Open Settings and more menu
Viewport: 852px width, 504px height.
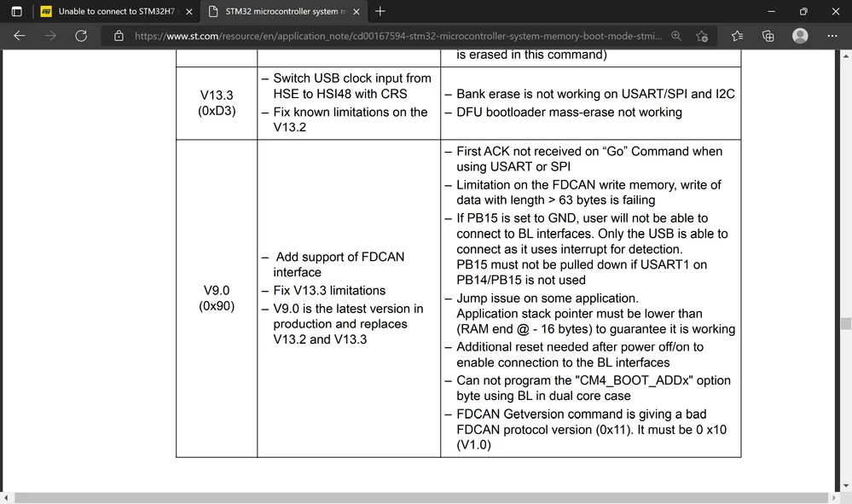coord(832,36)
